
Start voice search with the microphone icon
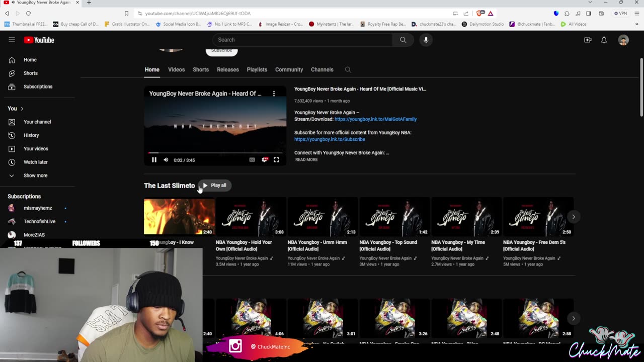click(426, 40)
